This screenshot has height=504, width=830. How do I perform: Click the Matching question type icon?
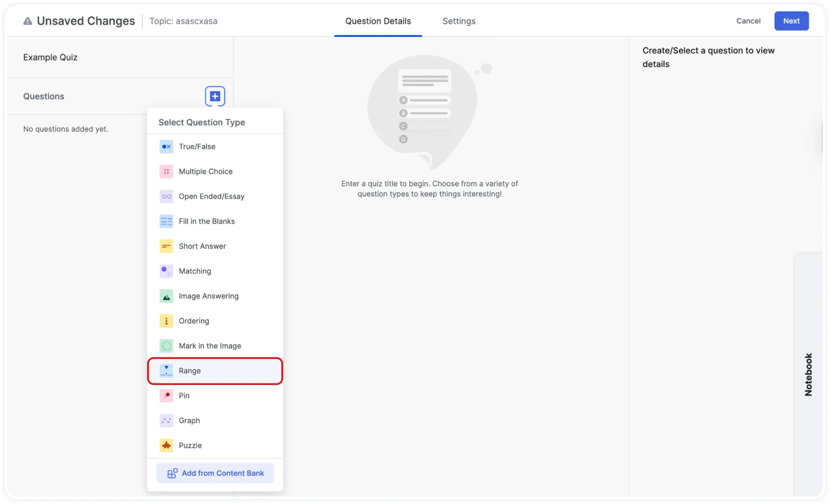pyautogui.click(x=166, y=271)
